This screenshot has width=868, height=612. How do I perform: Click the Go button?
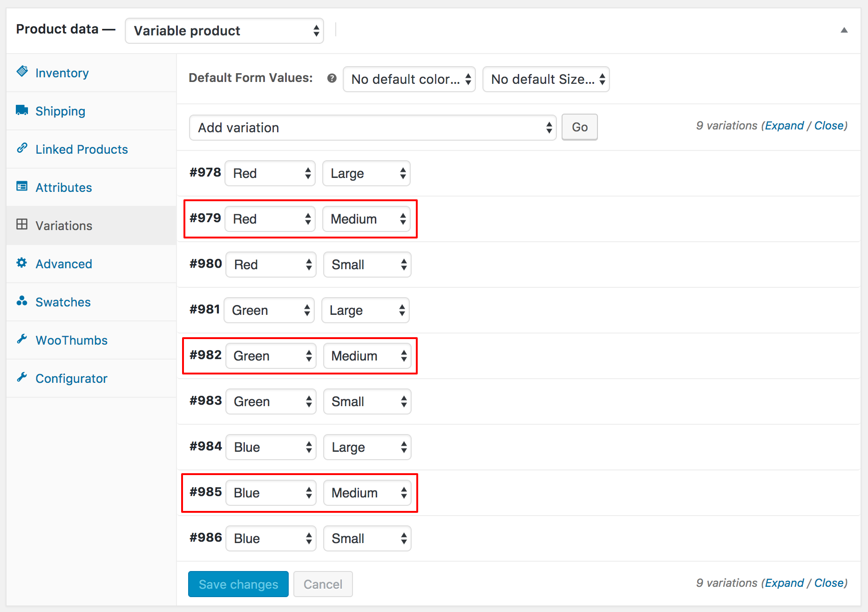[579, 127]
